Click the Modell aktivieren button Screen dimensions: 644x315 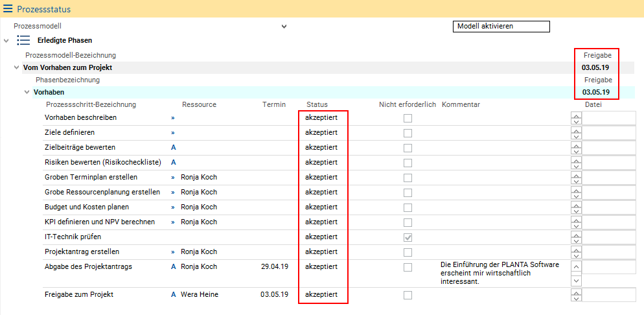coord(501,27)
